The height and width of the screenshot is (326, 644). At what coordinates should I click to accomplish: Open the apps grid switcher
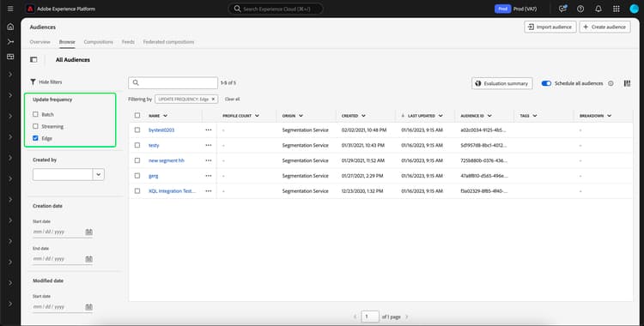coord(616,9)
